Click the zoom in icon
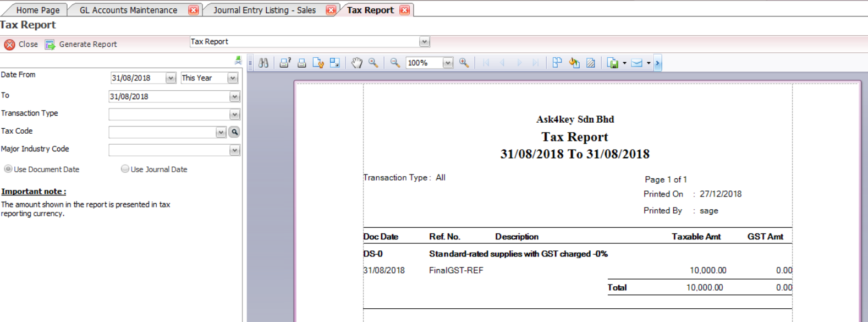 pyautogui.click(x=464, y=63)
